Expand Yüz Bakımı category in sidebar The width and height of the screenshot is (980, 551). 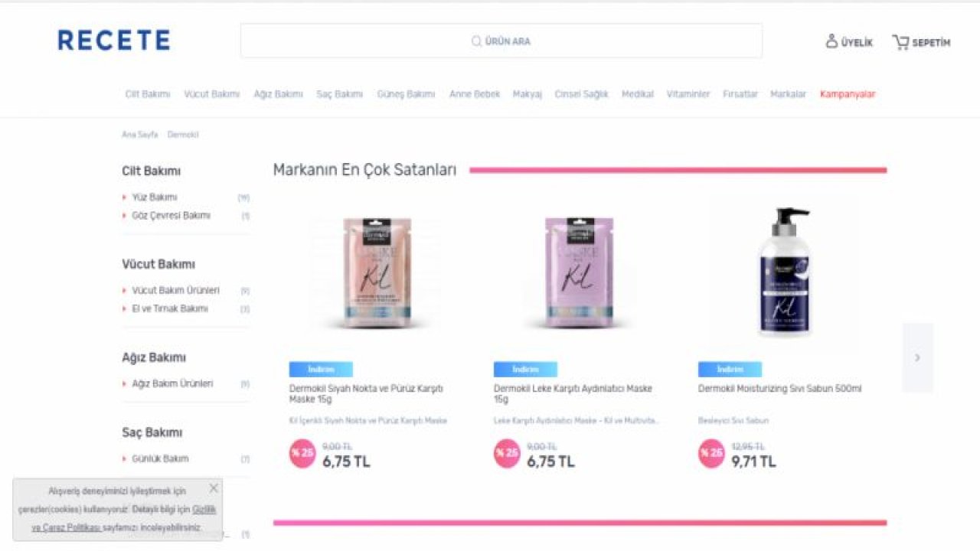(154, 197)
